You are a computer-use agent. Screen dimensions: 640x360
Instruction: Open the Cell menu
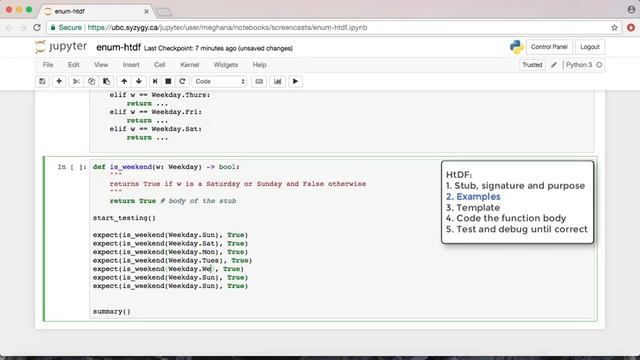[x=160, y=65]
